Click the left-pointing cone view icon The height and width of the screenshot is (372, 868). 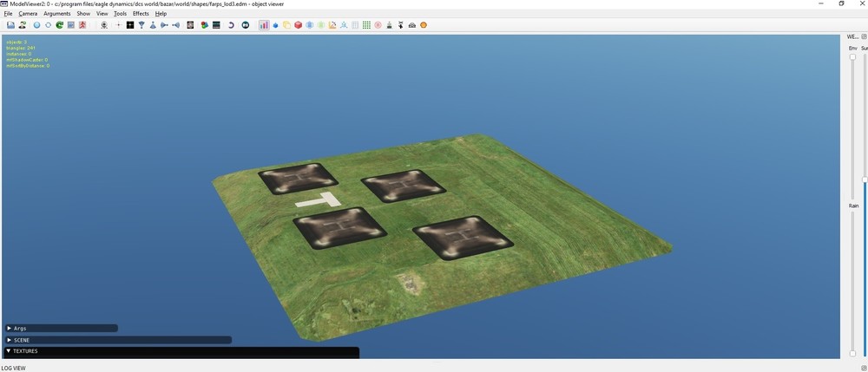tap(176, 25)
